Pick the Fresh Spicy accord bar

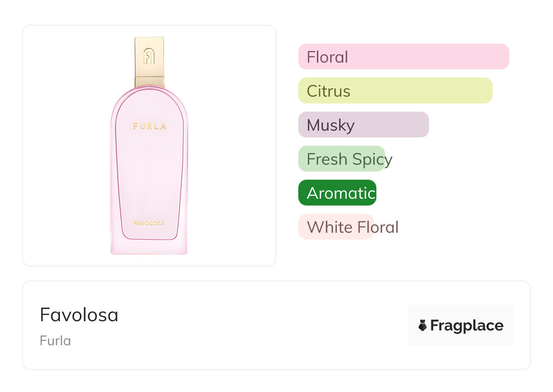point(341,159)
